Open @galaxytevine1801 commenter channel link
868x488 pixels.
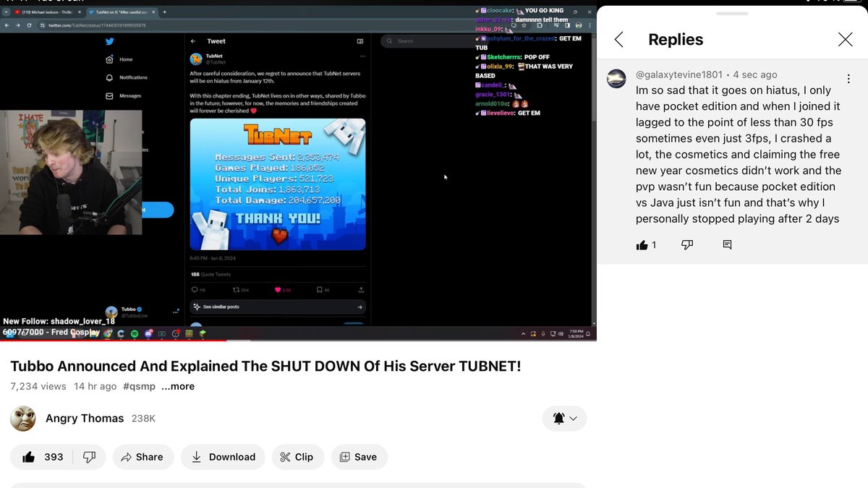pos(679,74)
